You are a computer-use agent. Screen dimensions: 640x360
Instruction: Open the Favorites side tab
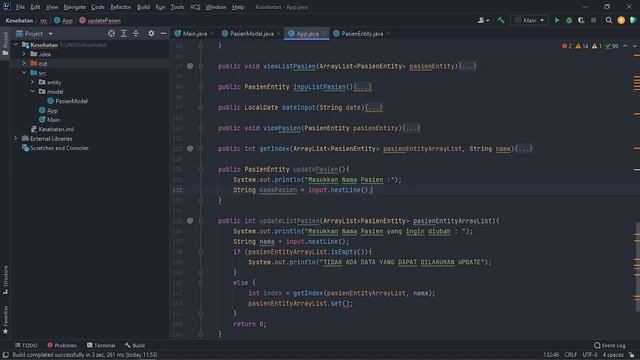coord(5,320)
